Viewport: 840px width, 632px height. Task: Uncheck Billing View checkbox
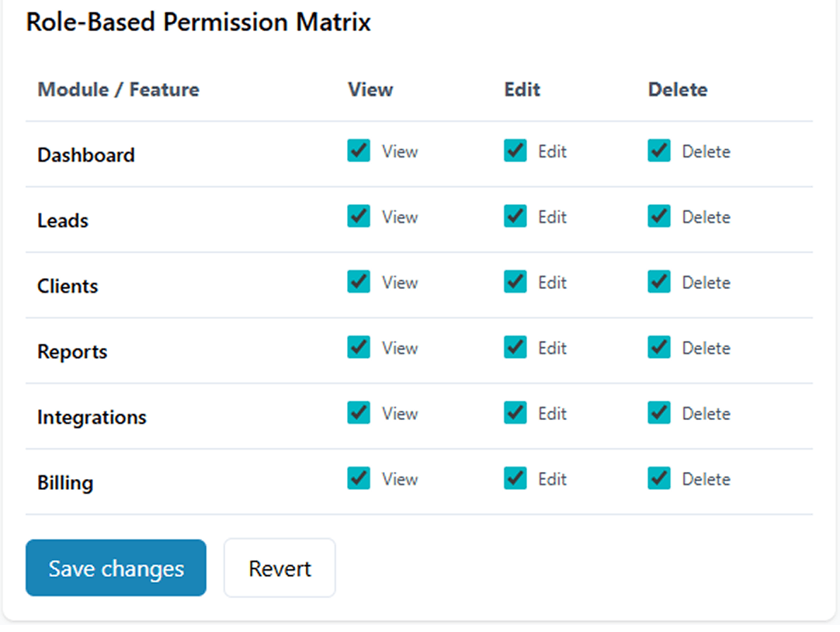point(359,478)
